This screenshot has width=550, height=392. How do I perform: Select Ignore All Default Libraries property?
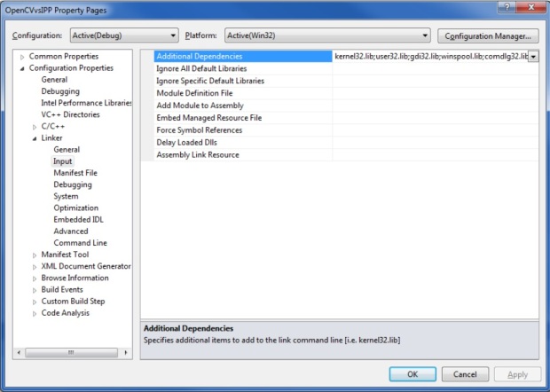tap(243, 68)
